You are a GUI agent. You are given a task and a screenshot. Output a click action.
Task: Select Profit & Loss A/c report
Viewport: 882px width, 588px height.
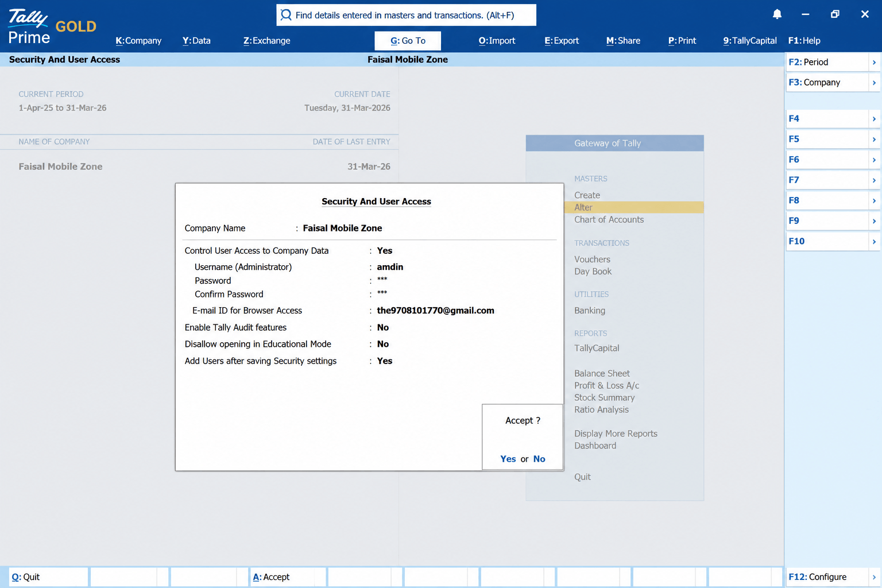(x=606, y=385)
